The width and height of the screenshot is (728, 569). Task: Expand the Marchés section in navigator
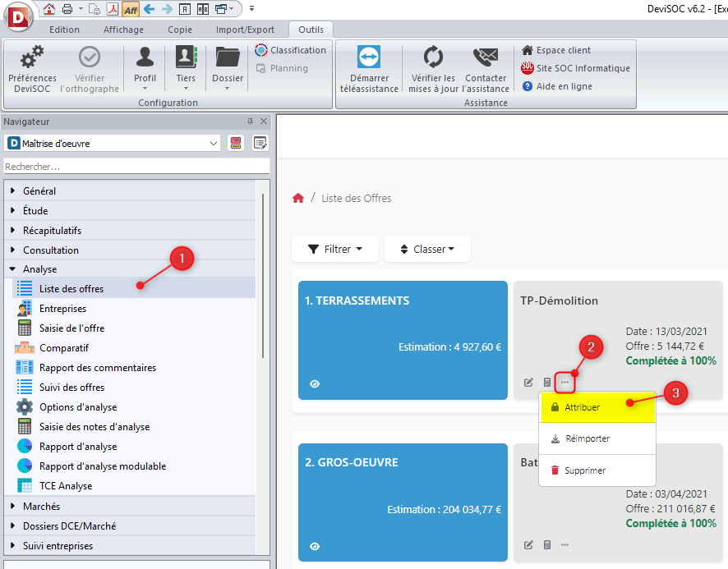tap(41, 507)
